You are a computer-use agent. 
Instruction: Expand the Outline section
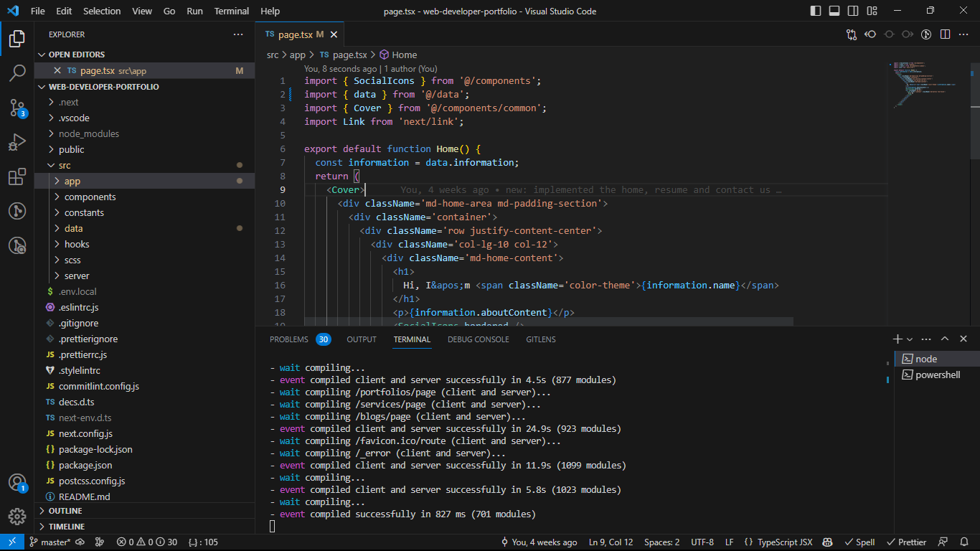[x=144, y=511]
